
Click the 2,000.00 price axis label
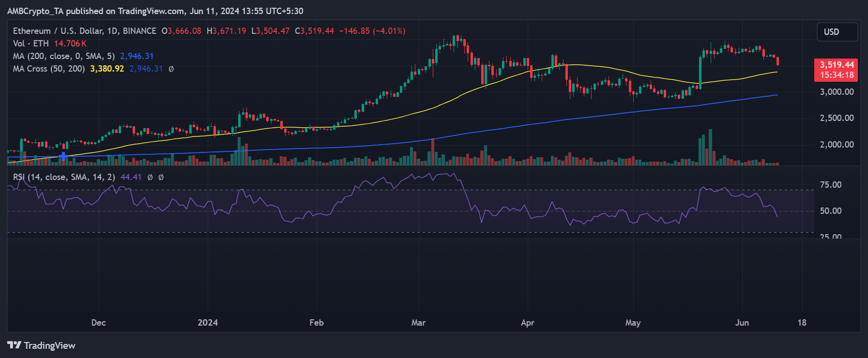pos(837,145)
